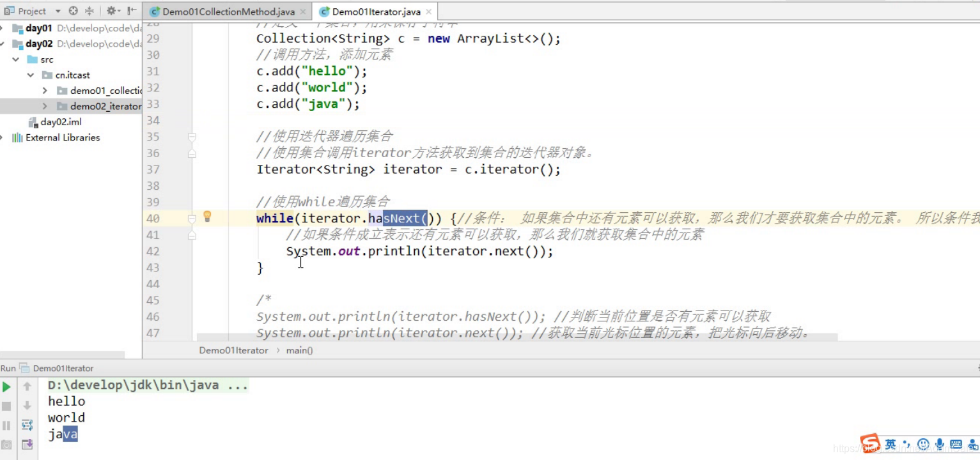Rerun Demo01Iterator with green play button
The width and height of the screenshot is (980, 460).
(6, 387)
